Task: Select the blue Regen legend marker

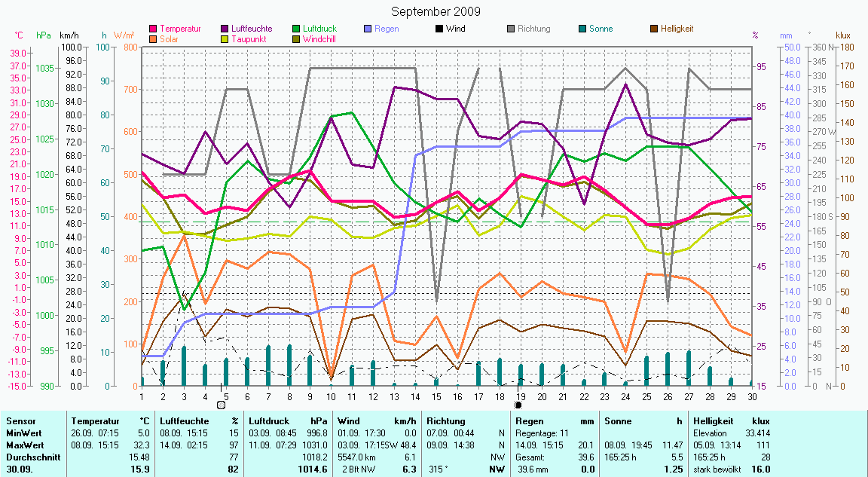Action: click(x=368, y=29)
